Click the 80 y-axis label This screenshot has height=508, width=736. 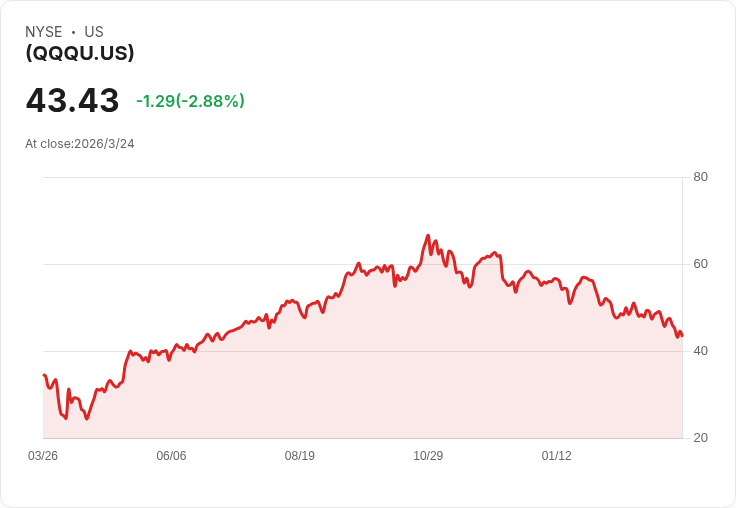tap(701, 177)
